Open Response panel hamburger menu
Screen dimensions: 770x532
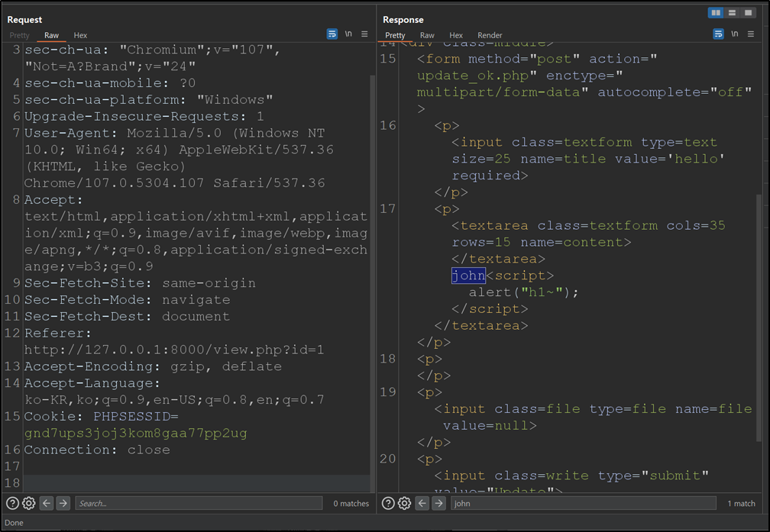[751, 34]
